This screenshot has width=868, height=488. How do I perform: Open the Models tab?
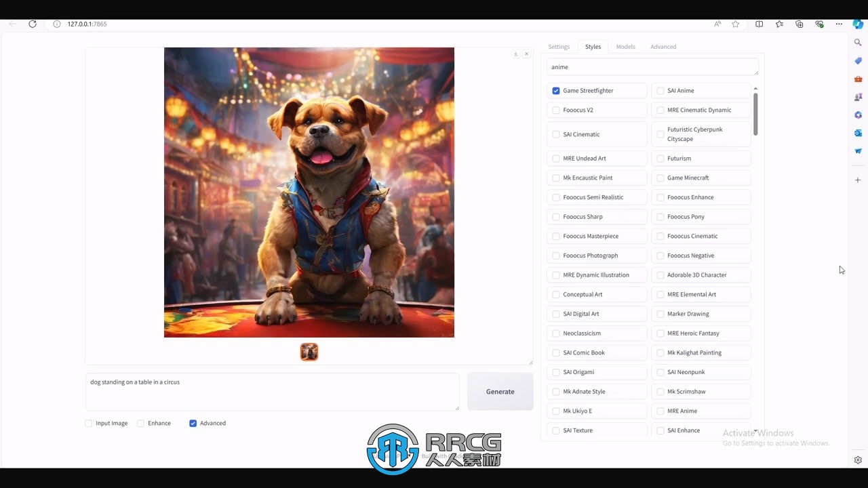[625, 47]
